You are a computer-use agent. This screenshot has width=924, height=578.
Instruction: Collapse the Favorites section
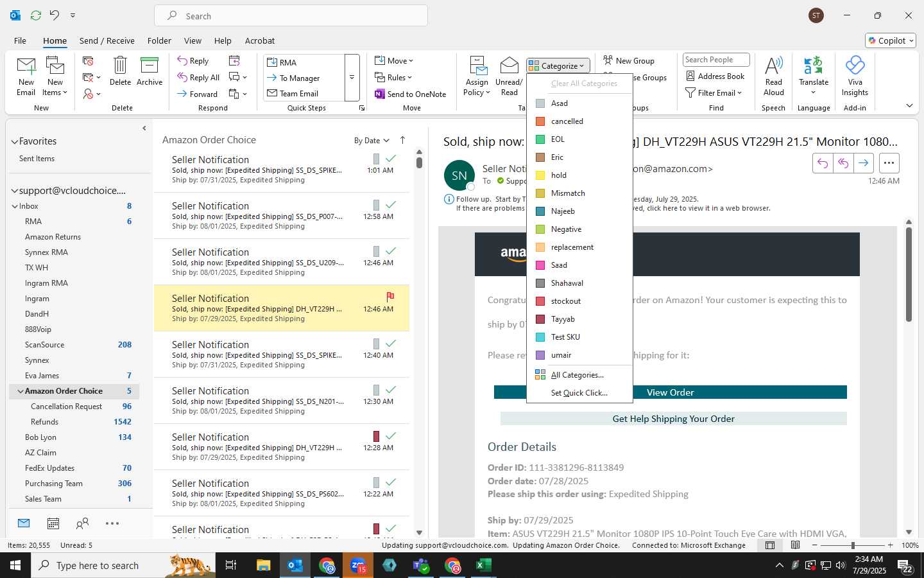(14, 141)
